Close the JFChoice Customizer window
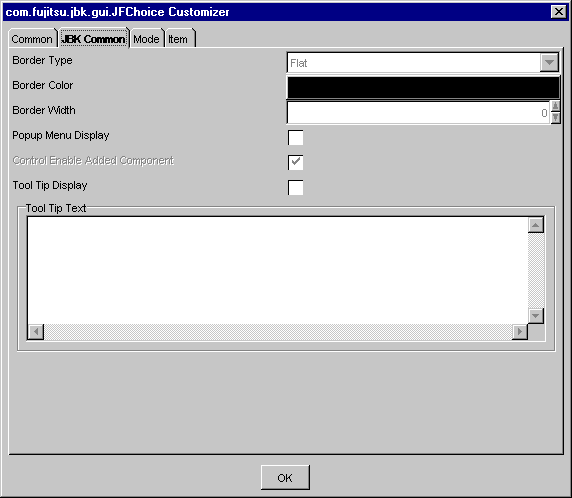Image resolution: width=572 pixels, height=498 pixels. pyautogui.click(x=559, y=12)
